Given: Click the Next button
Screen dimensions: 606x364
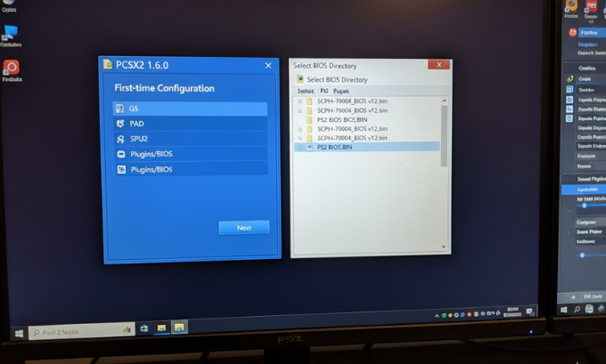Looking at the screenshot, I should [x=243, y=228].
